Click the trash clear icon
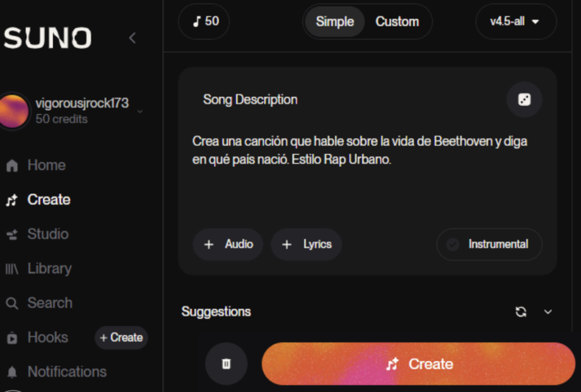Screen dimensions: 581x392 226,364
